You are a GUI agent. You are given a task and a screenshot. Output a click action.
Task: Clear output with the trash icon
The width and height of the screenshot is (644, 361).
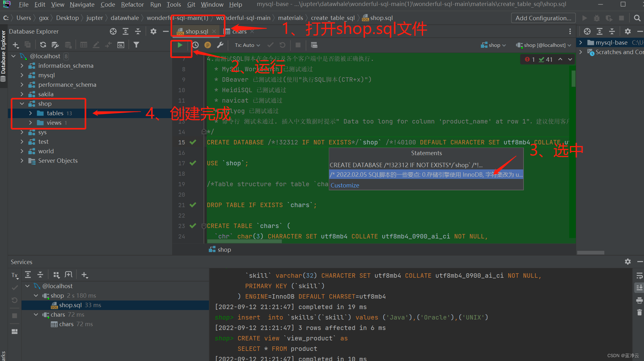coord(639,313)
